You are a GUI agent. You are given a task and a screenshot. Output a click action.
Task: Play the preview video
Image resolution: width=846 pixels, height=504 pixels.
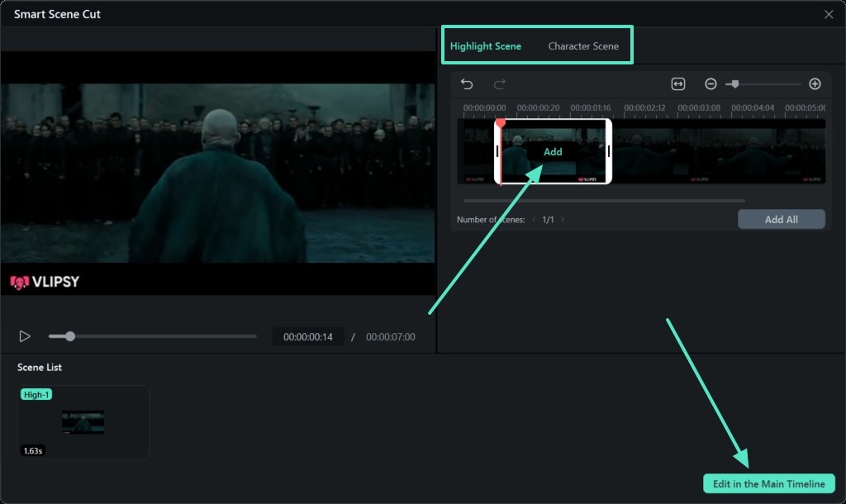coord(24,336)
